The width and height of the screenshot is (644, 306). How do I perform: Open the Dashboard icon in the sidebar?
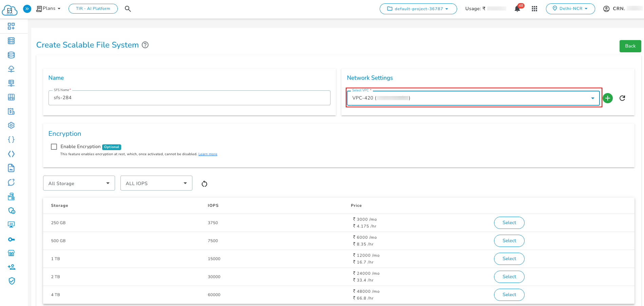(x=11, y=26)
